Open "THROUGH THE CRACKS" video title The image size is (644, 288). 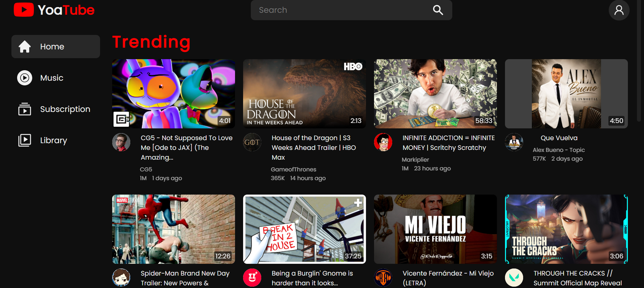pos(578,278)
